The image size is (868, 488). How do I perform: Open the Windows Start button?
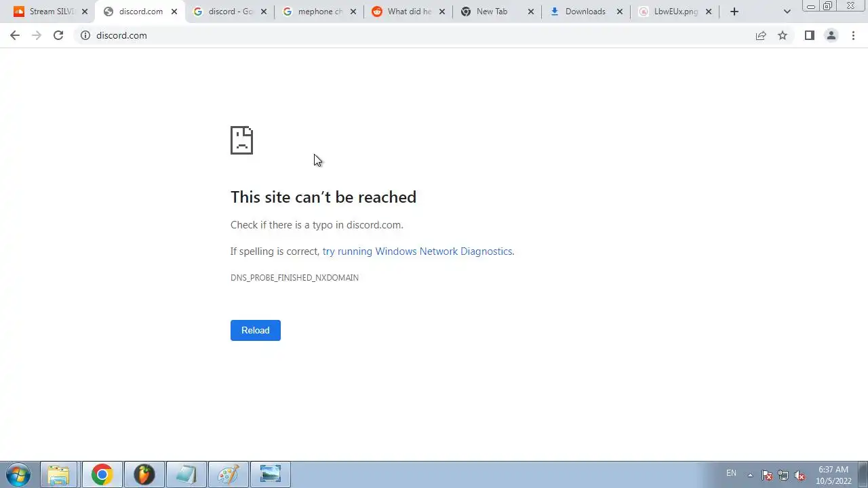(18, 474)
